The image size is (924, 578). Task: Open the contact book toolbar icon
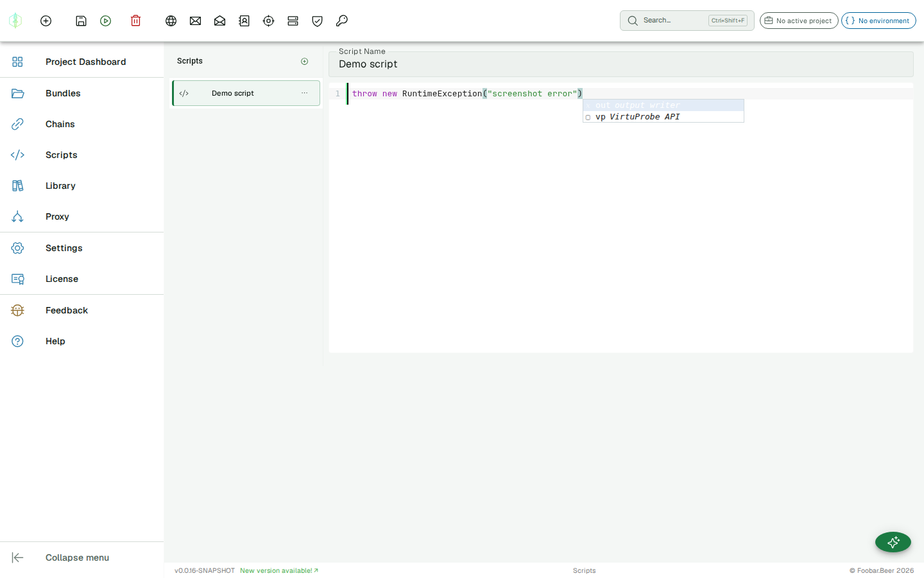(x=244, y=21)
